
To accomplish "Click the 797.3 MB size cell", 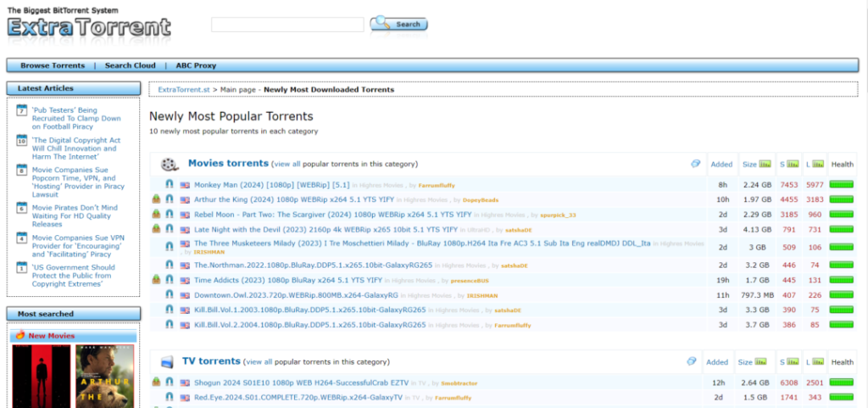I will tap(757, 295).
